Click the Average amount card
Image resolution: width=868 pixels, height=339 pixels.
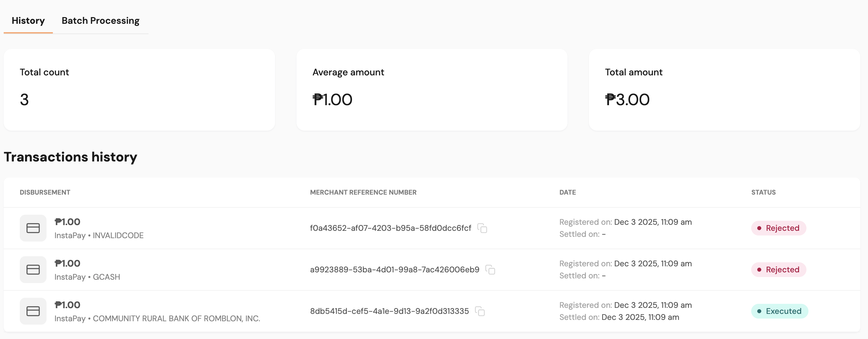432,90
